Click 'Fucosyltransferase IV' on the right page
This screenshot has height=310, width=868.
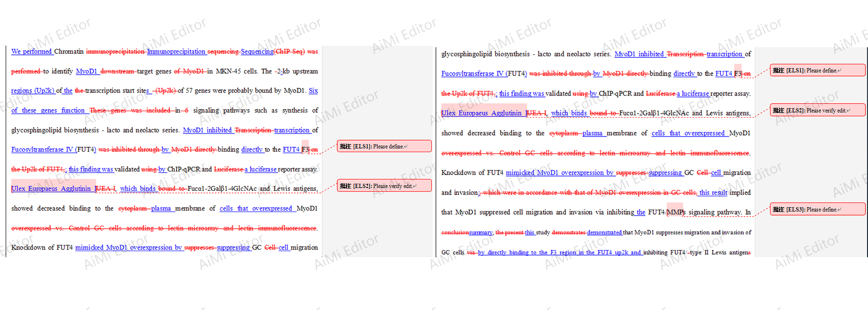[473, 74]
